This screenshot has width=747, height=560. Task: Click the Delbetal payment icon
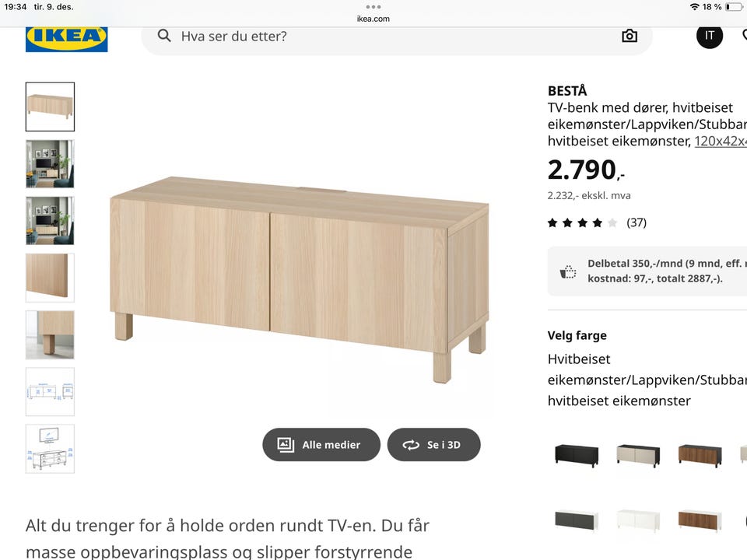pyautogui.click(x=567, y=271)
